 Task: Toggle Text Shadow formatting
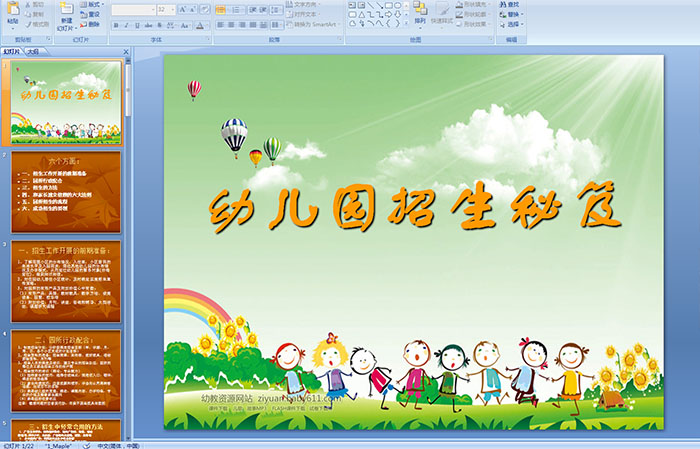(159, 25)
